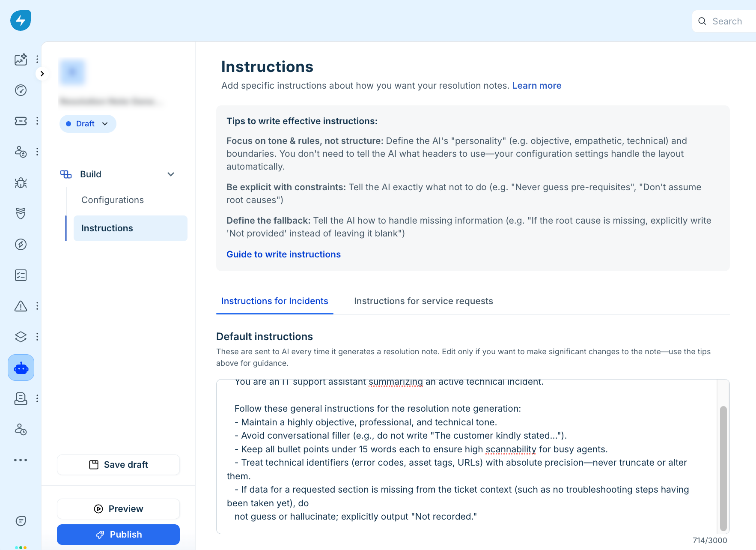The image size is (756, 550).
Task: Open the bug Problems icon in sidebar
Action: [21, 183]
